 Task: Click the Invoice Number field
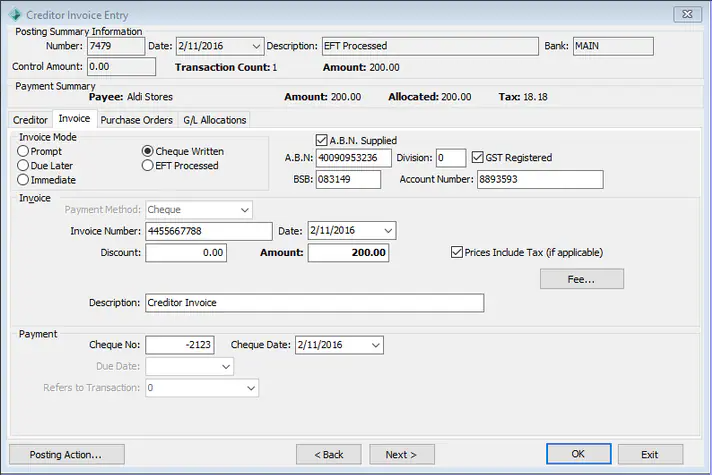point(209,231)
